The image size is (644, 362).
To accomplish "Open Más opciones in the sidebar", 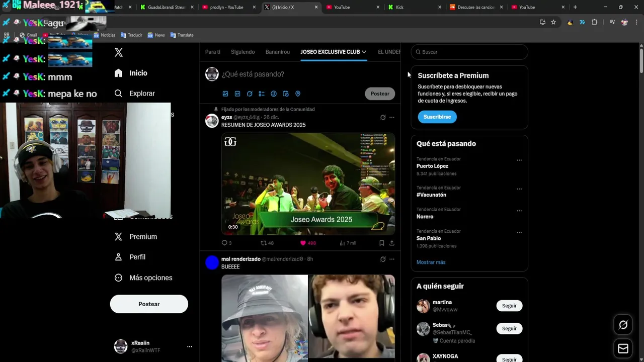I will [x=143, y=278].
